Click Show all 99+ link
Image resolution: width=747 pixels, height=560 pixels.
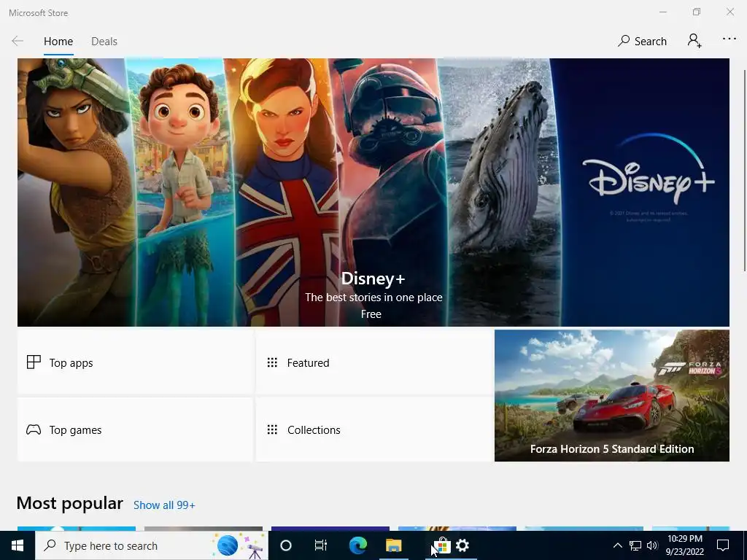[164, 505]
